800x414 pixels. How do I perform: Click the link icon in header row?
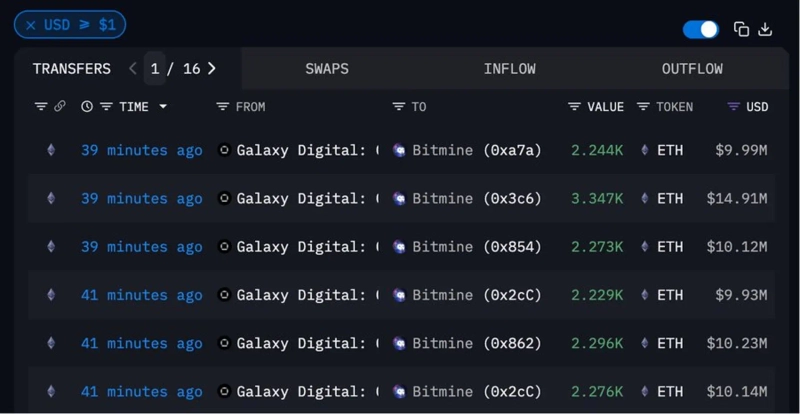60,106
